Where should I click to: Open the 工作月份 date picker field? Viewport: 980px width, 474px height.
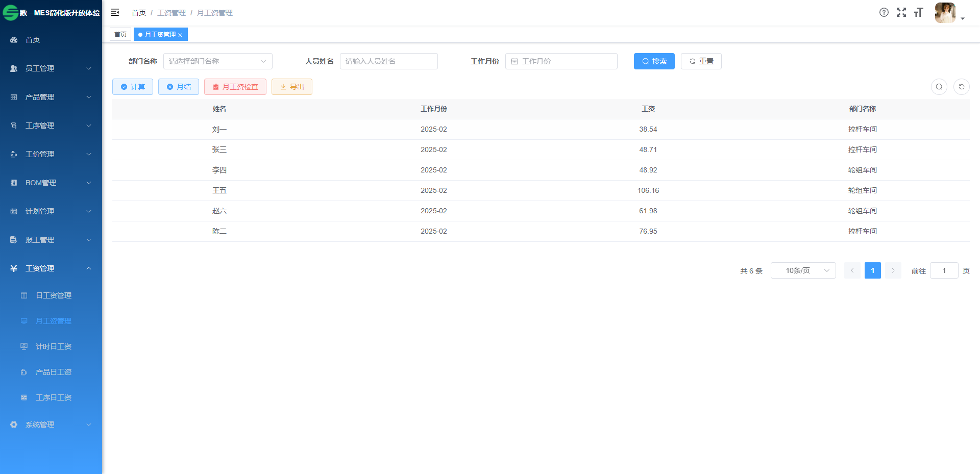(561, 61)
